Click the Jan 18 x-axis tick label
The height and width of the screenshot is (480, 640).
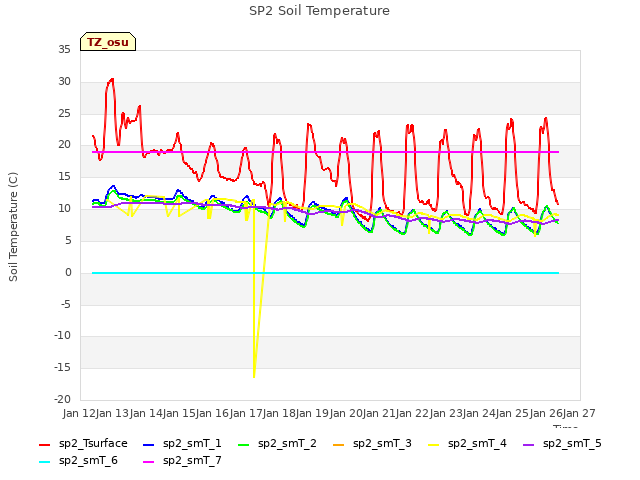click(279, 413)
